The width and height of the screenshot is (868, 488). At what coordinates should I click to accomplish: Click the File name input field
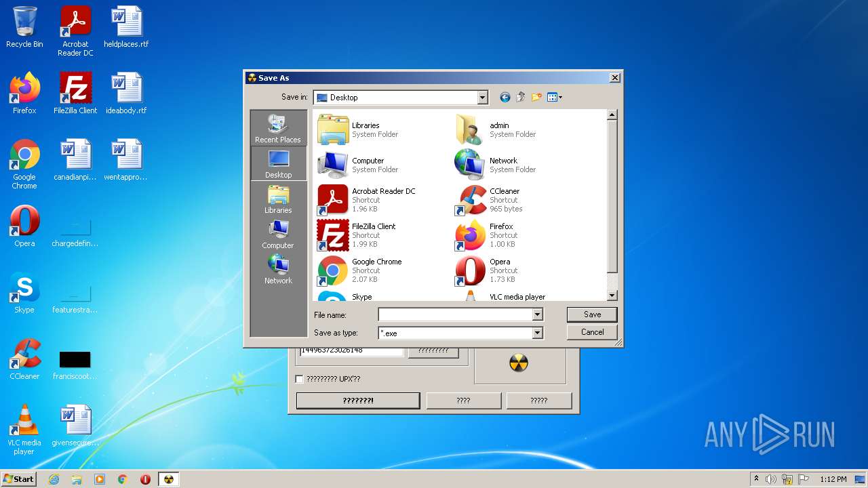click(456, 314)
